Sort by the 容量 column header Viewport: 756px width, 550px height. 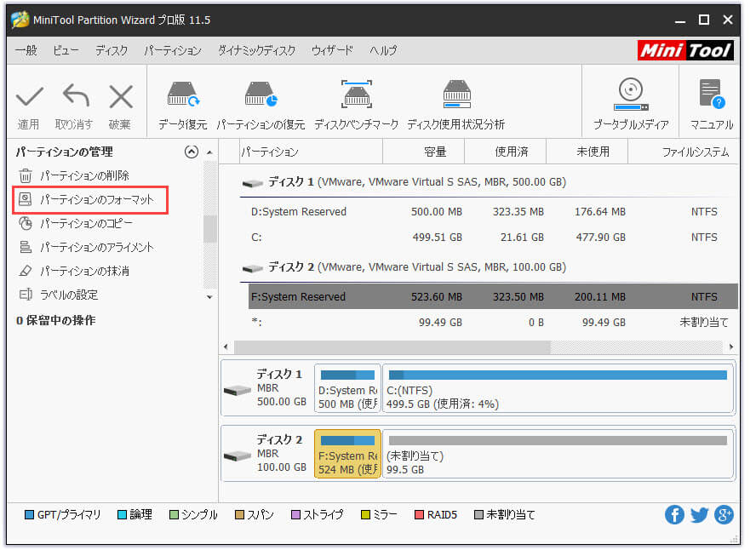pos(424,152)
